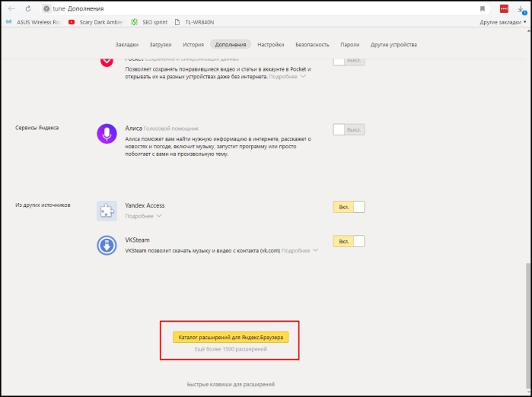This screenshot has width=532, height=397.
Task: Click the Сервисы Яндекса section label
Action: point(37,128)
